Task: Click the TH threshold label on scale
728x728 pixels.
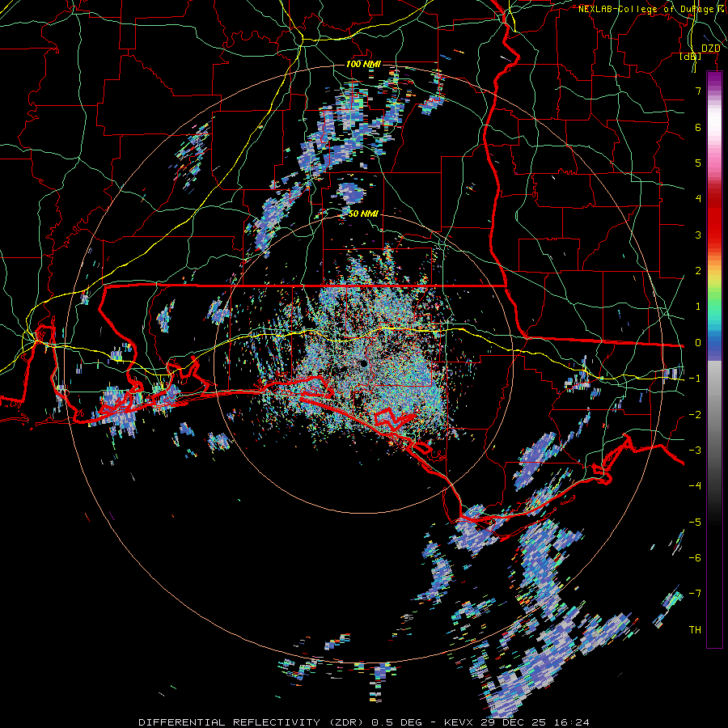Action: [x=695, y=630]
